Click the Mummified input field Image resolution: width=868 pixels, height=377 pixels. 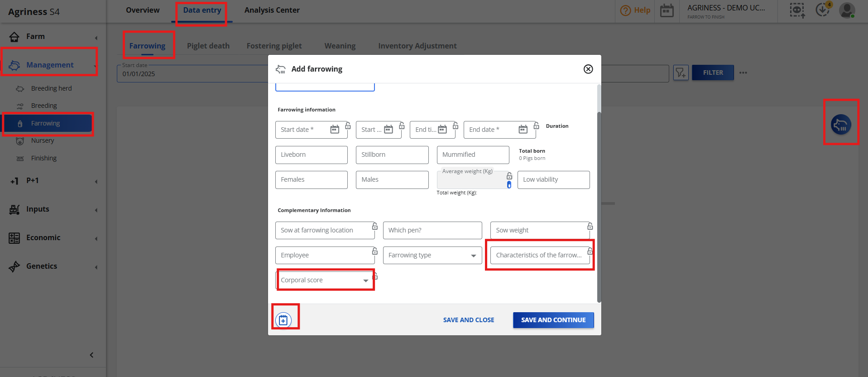pos(473,155)
